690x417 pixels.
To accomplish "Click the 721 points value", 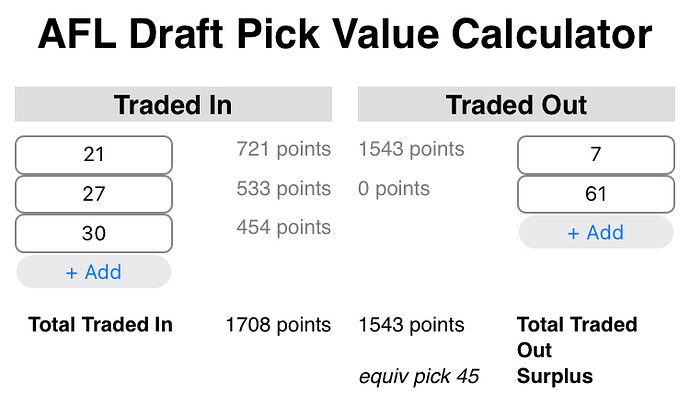I will pos(283,150).
